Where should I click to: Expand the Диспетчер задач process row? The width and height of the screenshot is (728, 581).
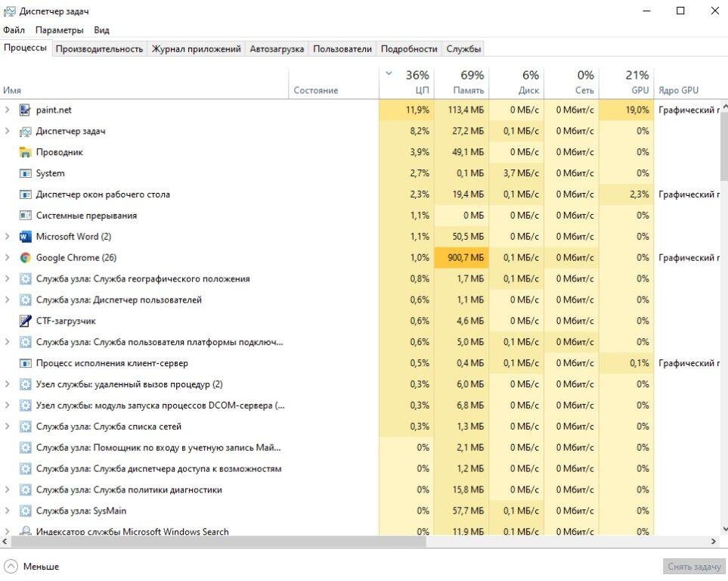click(x=7, y=131)
